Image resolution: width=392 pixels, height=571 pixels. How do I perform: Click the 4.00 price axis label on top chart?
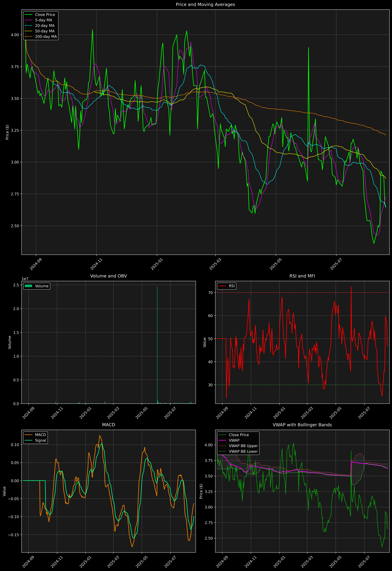(x=15, y=35)
